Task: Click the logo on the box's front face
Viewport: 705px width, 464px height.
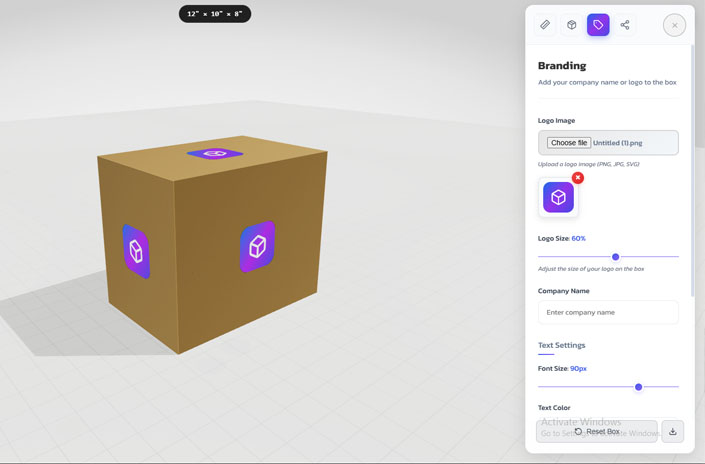Action: click(x=257, y=247)
